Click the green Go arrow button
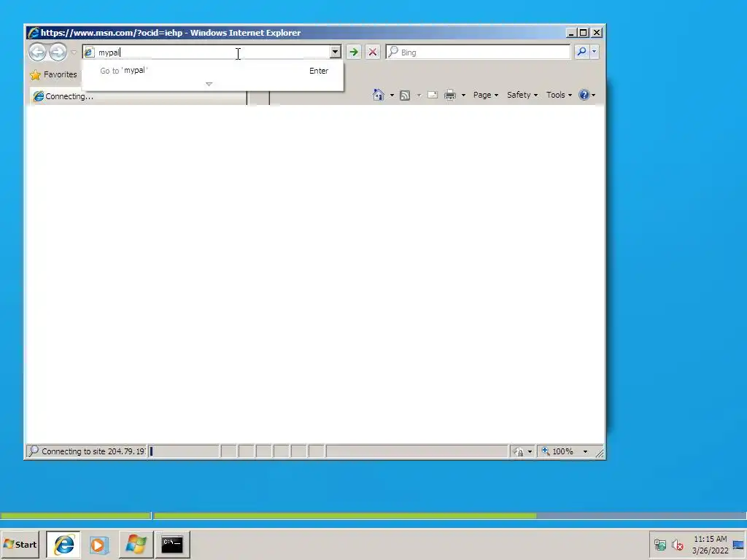747x560 pixels. point(354,52)
